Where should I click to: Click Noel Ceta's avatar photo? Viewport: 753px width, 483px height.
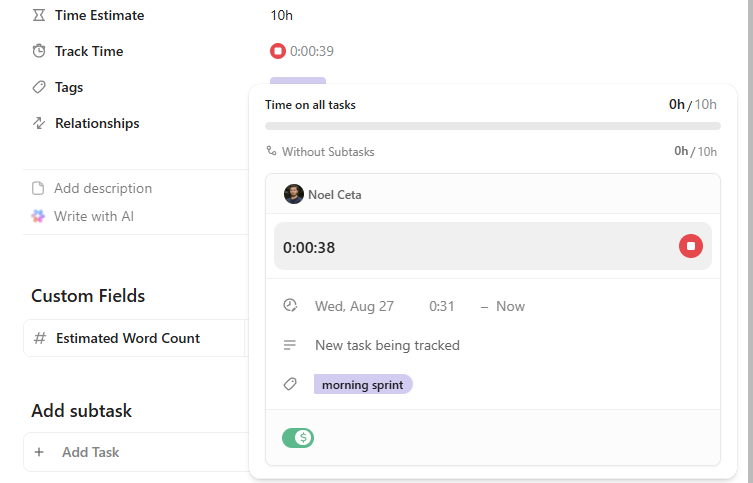point(293,194)
